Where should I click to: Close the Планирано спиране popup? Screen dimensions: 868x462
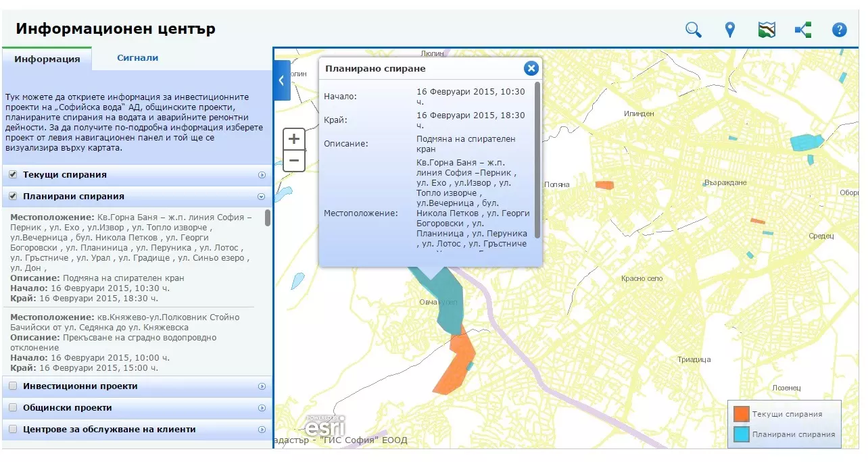[531, 68]
